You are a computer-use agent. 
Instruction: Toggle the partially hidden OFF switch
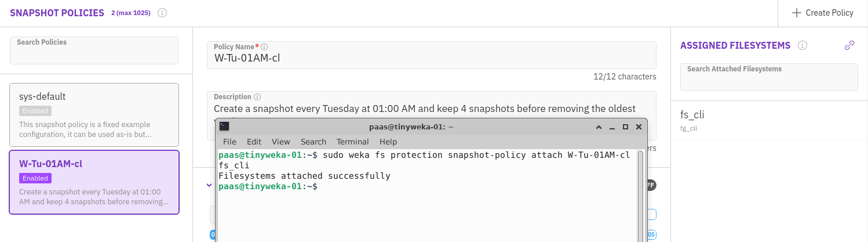pos(651,185)
